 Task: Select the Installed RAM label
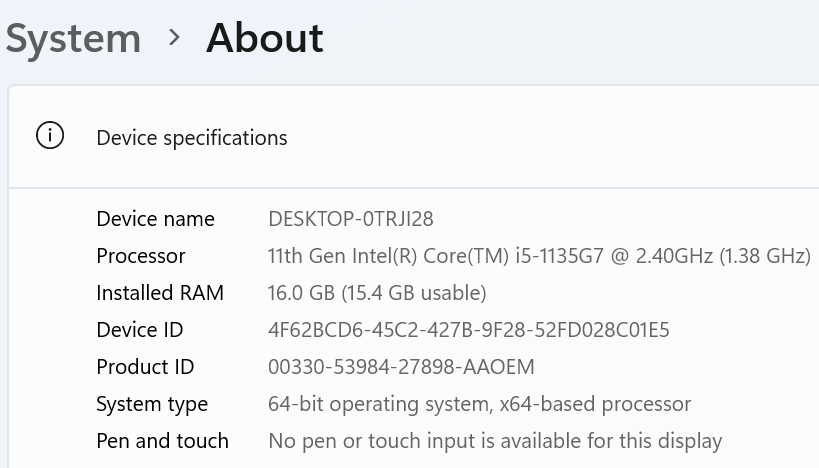click(x=160, y=293)
